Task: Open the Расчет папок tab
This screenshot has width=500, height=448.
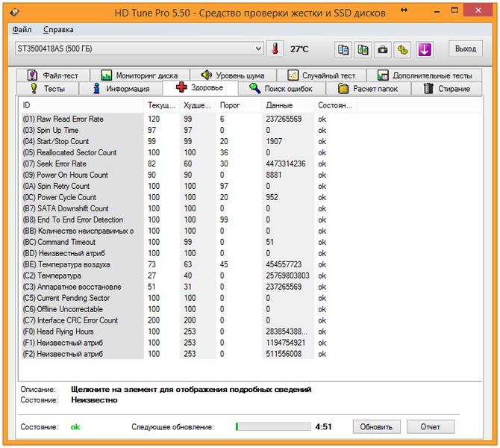Action: point(369,88)
